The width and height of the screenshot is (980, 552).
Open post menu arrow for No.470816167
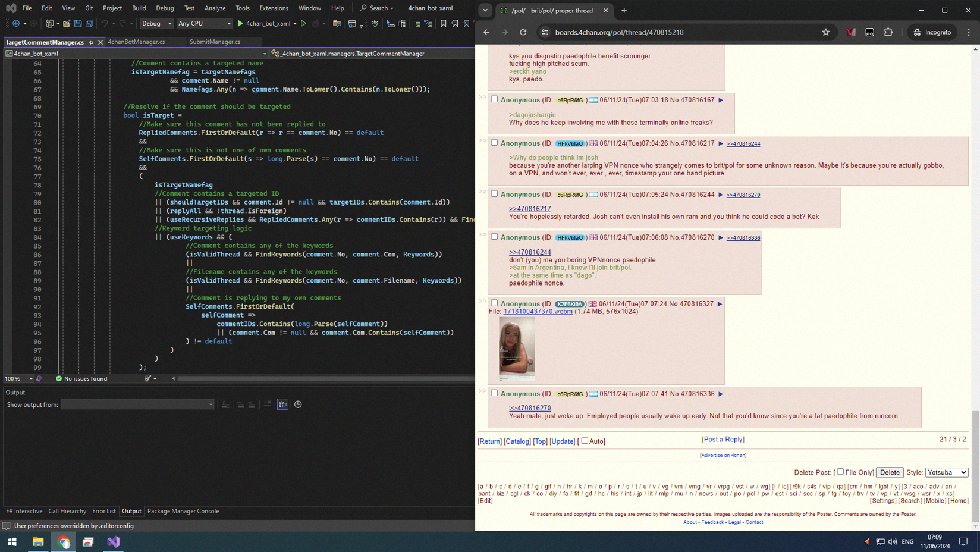pos(721,101)
